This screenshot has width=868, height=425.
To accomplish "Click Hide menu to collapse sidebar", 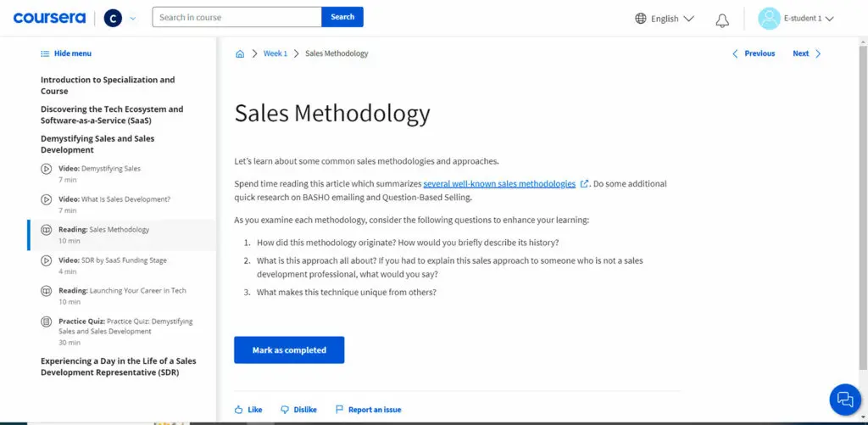I will pyautogui.click(x=73, y=53).
